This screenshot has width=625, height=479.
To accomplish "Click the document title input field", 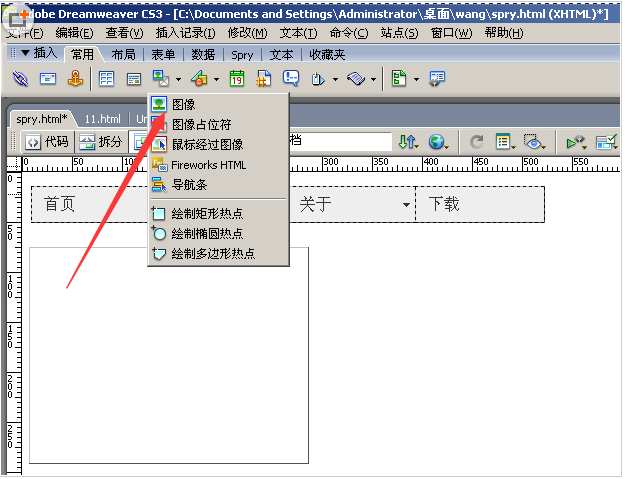I will tap(340, 141).
